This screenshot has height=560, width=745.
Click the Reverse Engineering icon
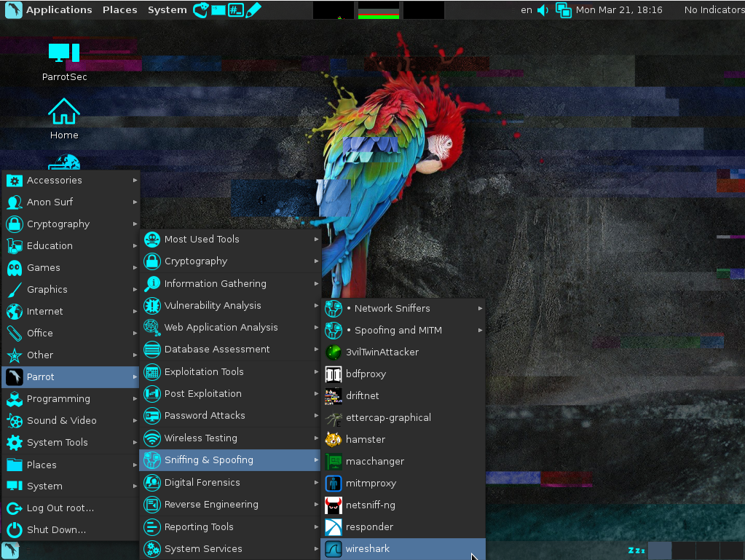[x=152, y=505]
